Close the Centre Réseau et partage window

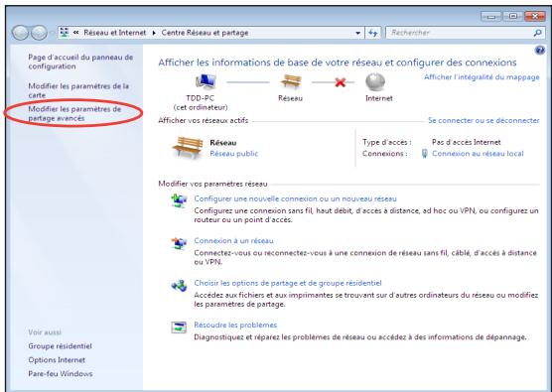535,16
